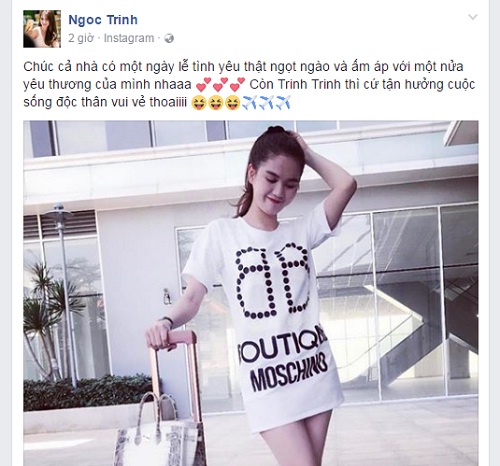Click the first double-heart emoji

[x=204, y=85]
